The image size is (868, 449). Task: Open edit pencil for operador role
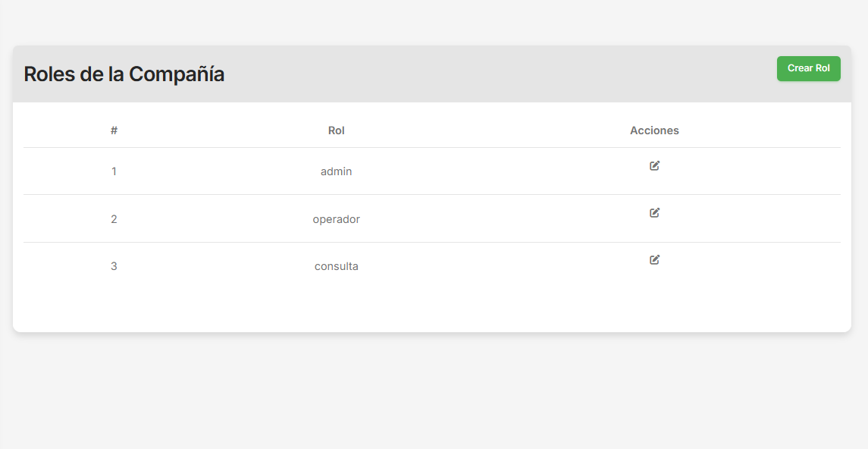click(x=654, y=212)
